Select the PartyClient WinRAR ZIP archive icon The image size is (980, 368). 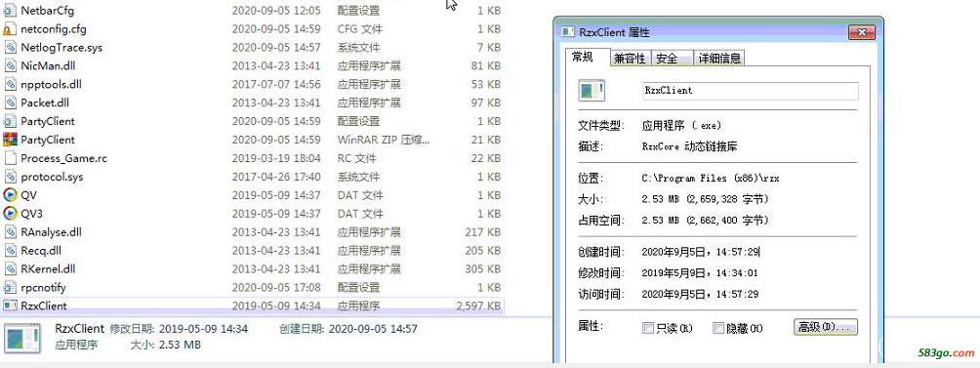click(x=10, y=140)
